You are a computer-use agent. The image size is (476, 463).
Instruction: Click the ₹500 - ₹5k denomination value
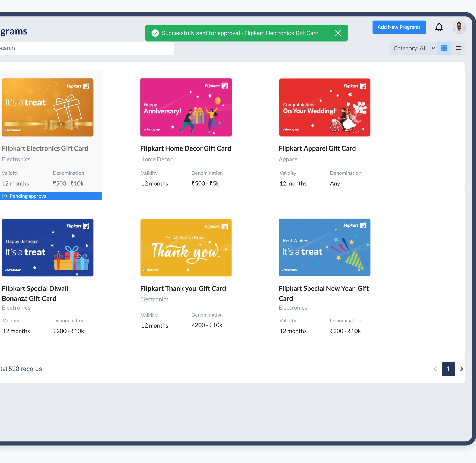tap(205, 183)
